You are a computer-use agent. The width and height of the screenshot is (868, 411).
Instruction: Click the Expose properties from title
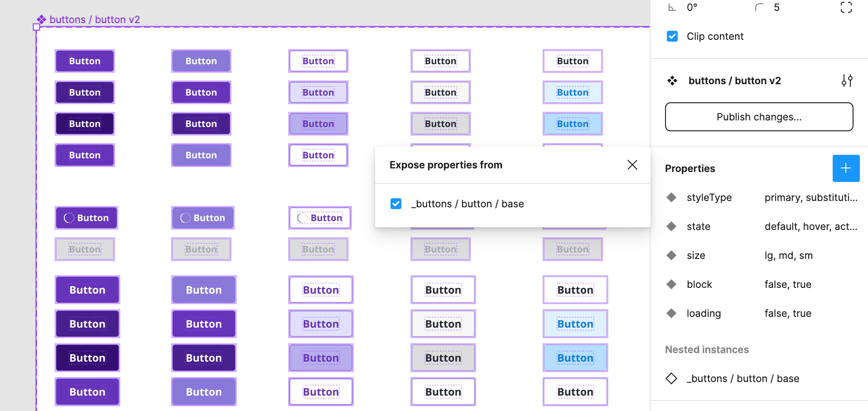[x=446, y=165]
